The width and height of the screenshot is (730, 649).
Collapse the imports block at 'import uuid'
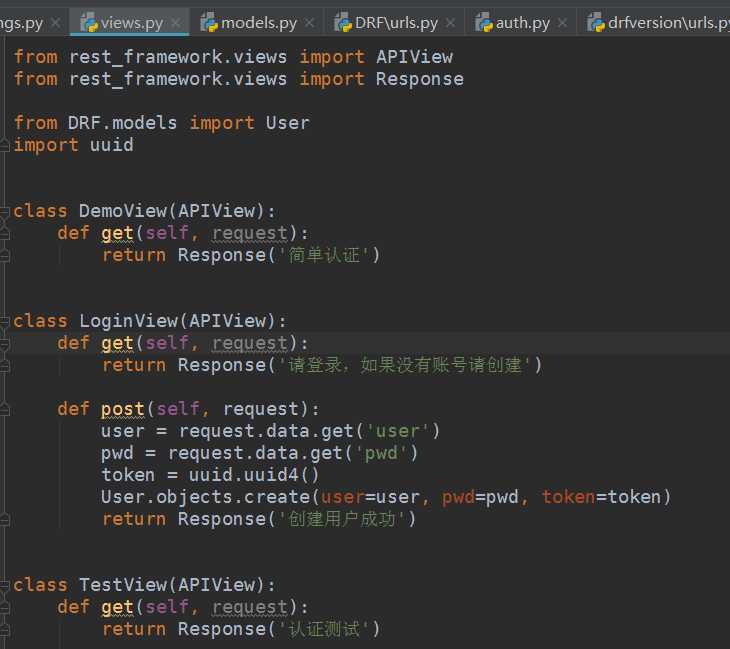pyautogui.click(x=5, y=145)
